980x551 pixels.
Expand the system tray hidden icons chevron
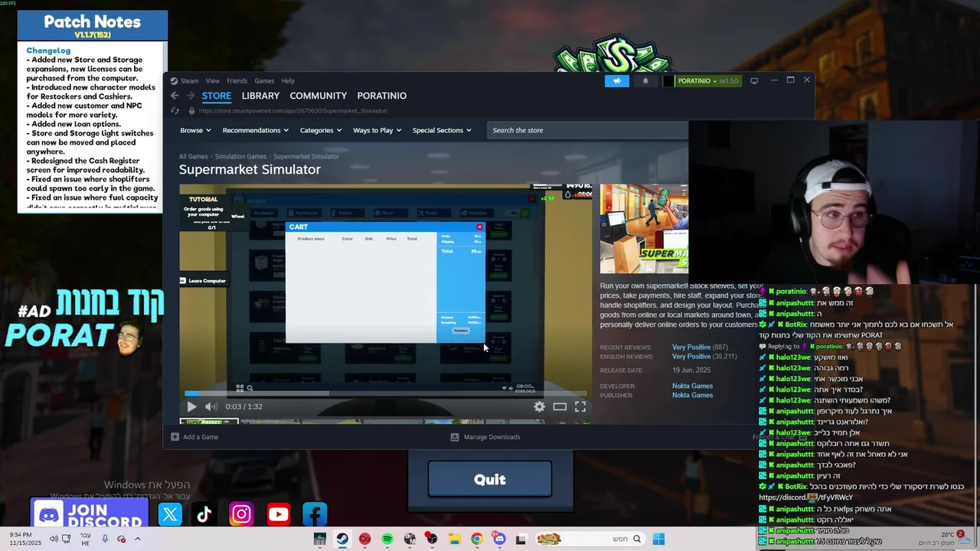138,540
